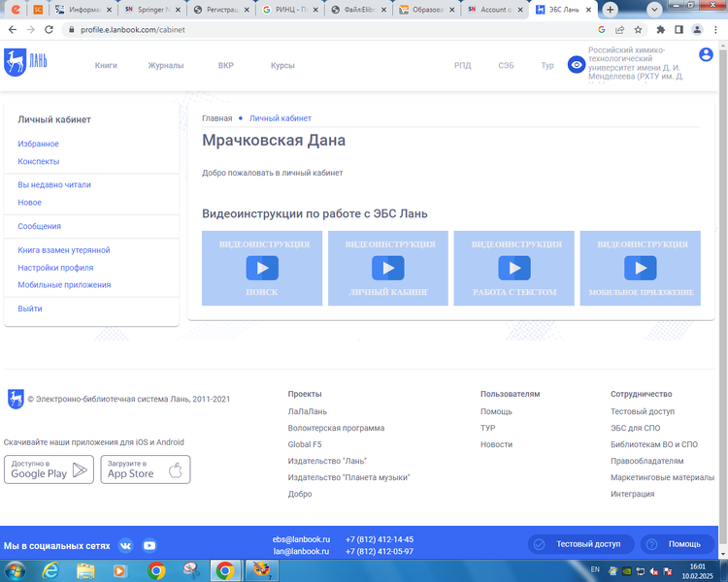Open the browser extensions puzzle icon

(x=661, y=30)
